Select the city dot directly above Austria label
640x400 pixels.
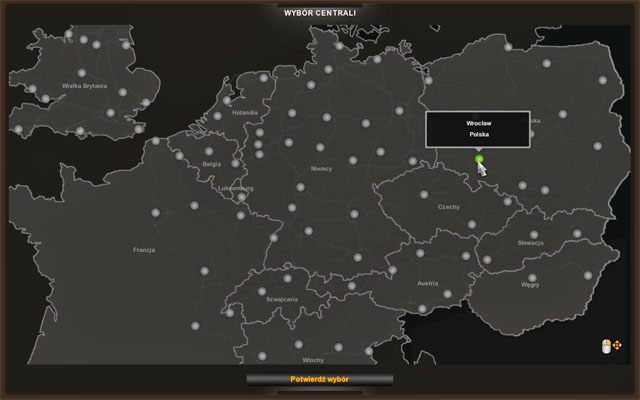(420, 253)
